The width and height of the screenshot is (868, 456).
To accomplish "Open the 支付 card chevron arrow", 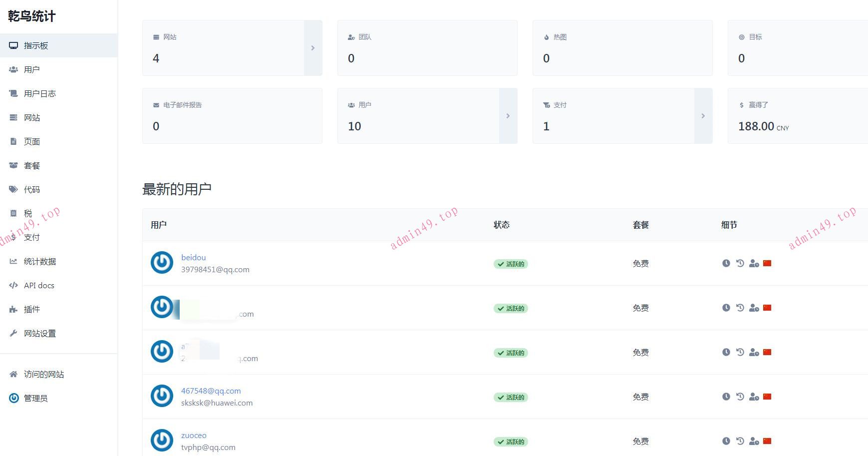I will (x=703, y=116).
